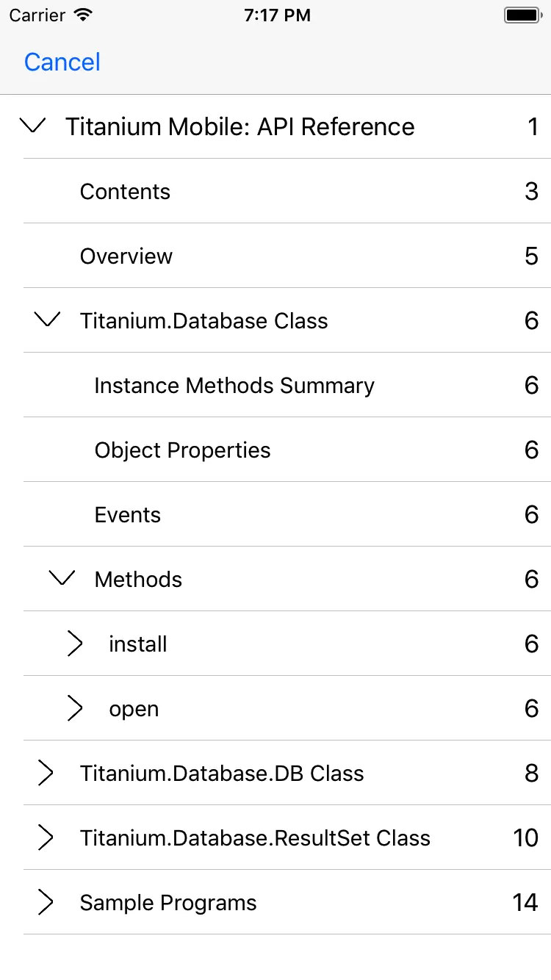This screenshot has width=551, height=980.
Task: Jump to Object Properties
Action: pos(182,450)
